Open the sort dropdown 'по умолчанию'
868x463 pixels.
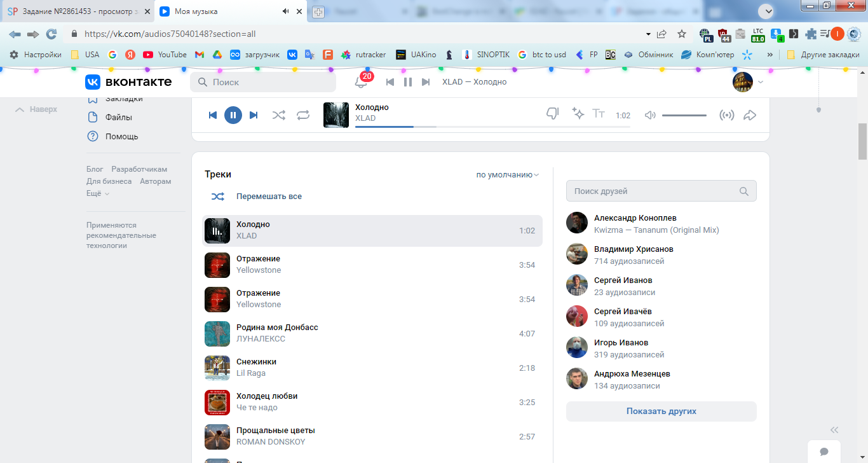(508, 175)
